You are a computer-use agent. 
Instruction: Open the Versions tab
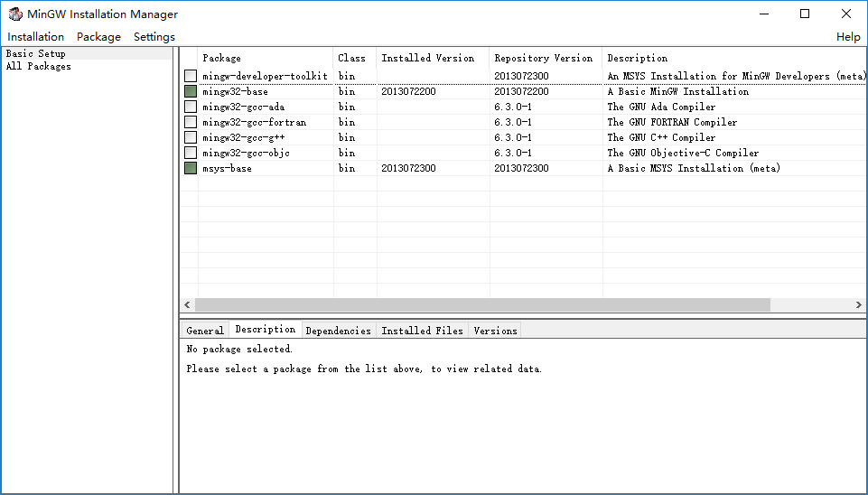tap(496, 331)
